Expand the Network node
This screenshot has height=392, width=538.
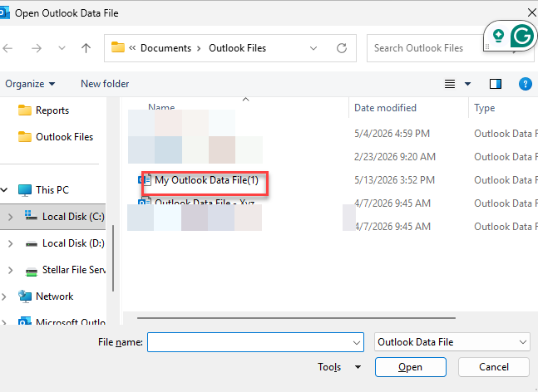tap(4, 296)
